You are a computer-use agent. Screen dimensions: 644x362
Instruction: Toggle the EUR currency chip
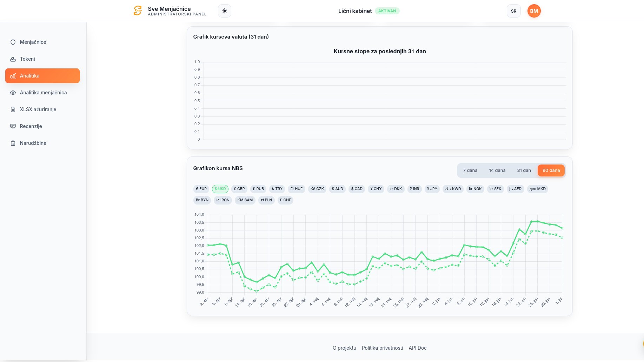pos(201,189)
